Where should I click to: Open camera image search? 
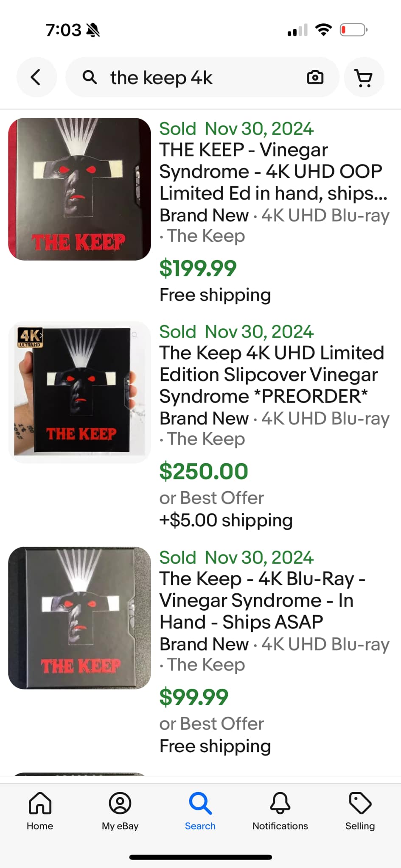pos(315,78)
